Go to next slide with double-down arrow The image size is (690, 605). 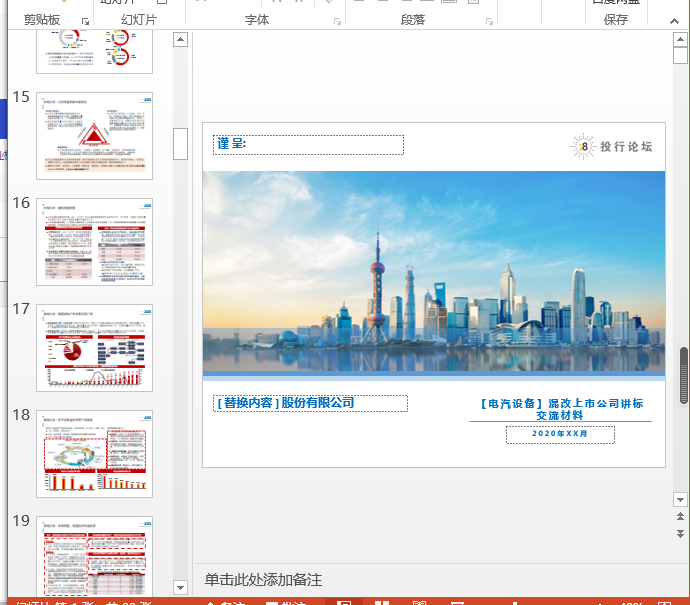pos(680,534)
